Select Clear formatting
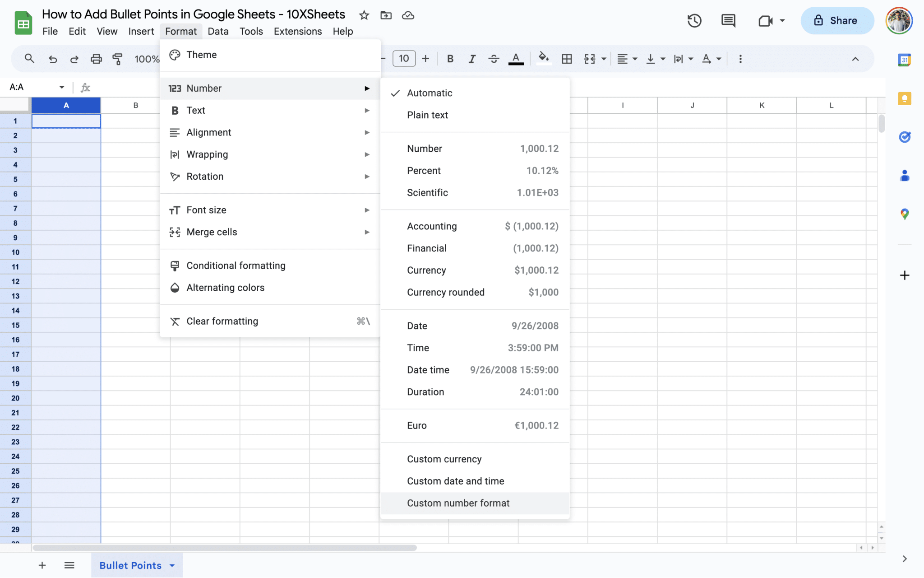 point(270,321)
